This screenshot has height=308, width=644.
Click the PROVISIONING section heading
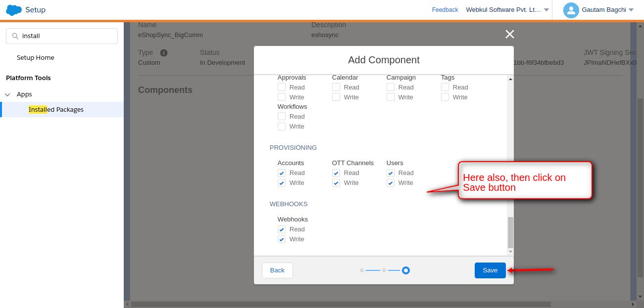click(x=293, y=148)
